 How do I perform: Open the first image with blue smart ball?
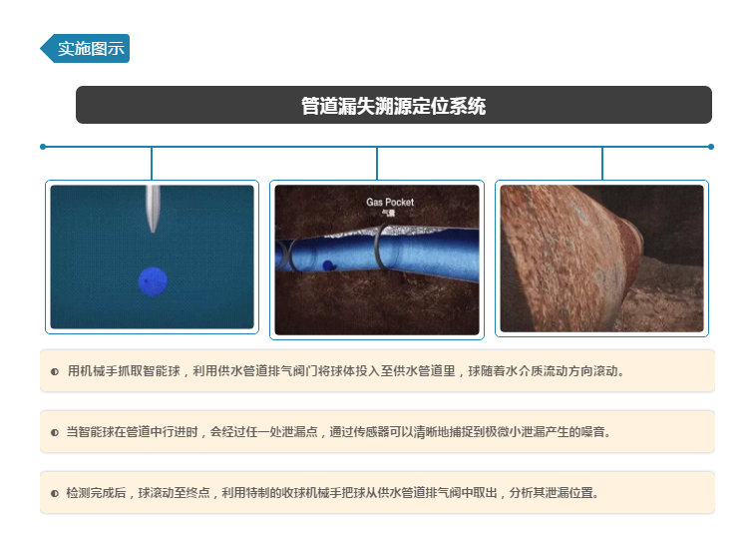point(152,257)
